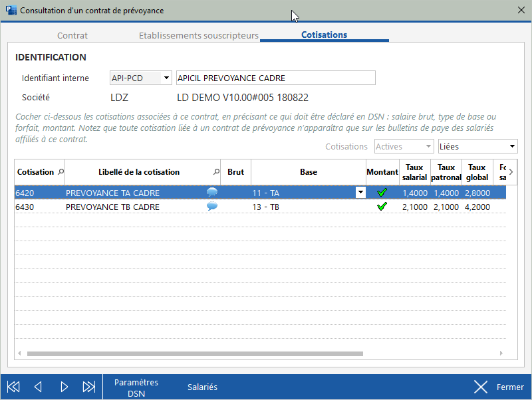Screen dimensions: 532x400
Task: Switch to the Contrat tab
Action: (x=72, y=35)
